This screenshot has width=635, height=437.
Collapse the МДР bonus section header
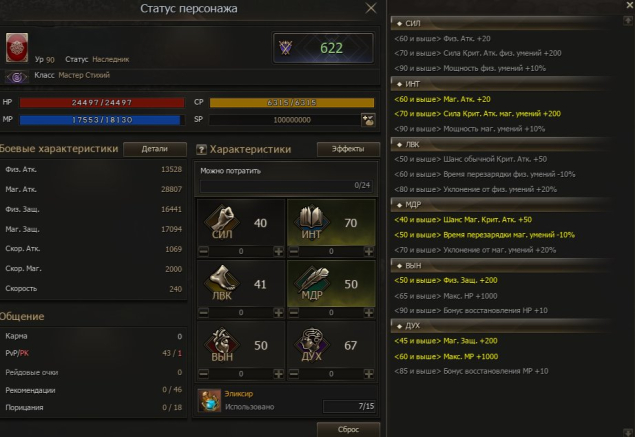(501, 205)
